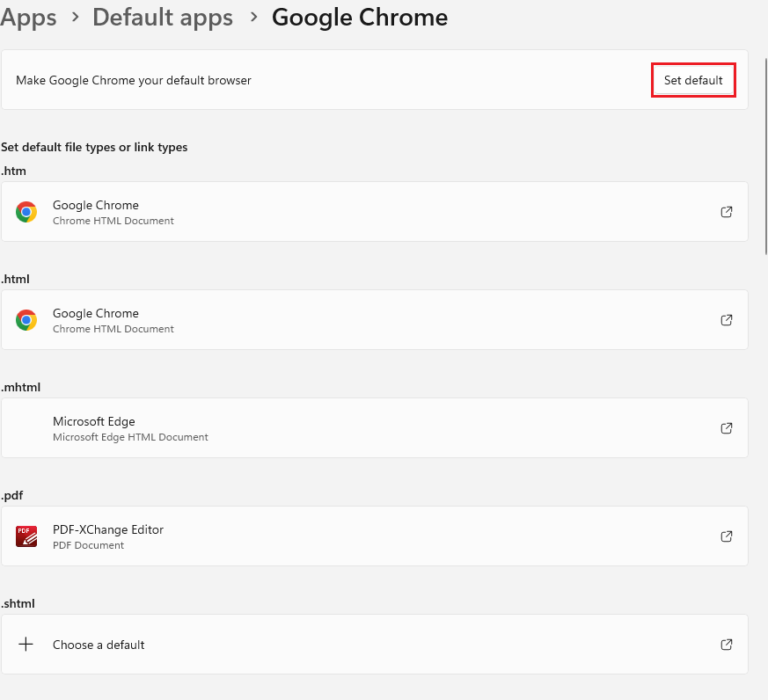
Task: Click the PDF-XChange Editor icon
Action: pyautogui.click(x=26, y=536)
